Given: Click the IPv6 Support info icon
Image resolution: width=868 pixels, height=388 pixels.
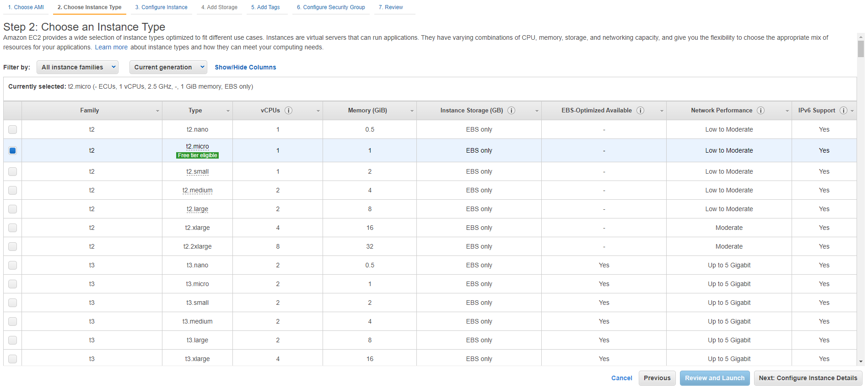Looking at the screenshot, I should click(843, 111).
